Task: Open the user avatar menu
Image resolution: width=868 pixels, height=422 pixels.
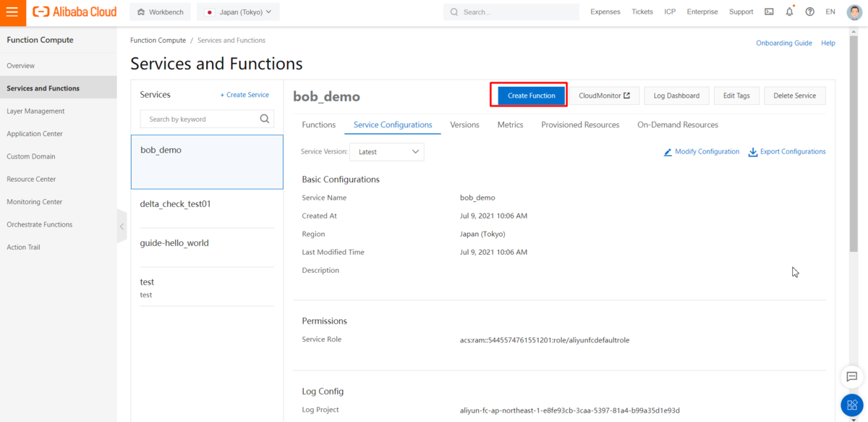Action: 854,12
